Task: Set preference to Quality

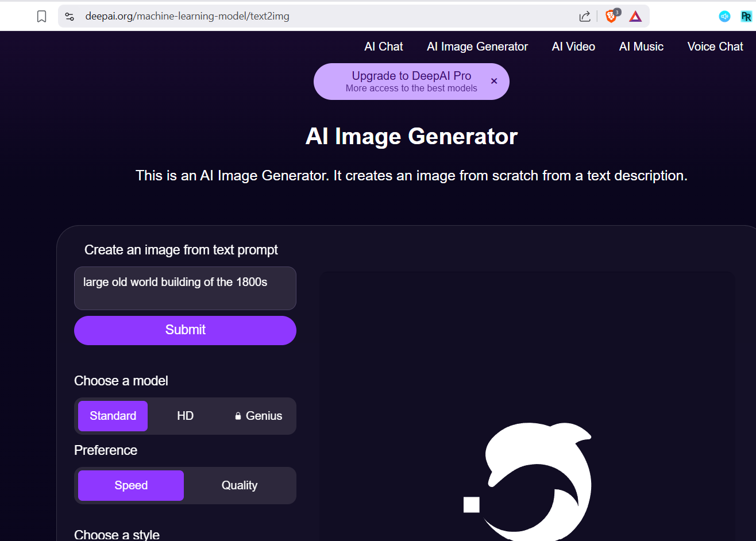Action: [240, 485]
